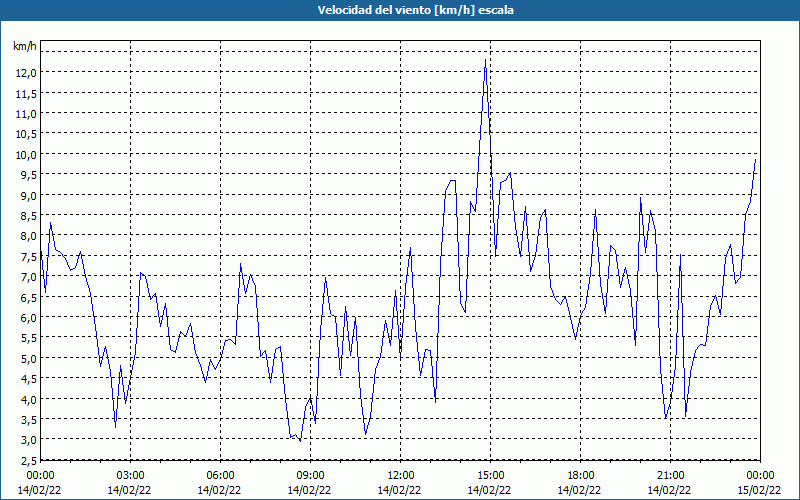Click the '4,0' axis value
This screenshot has height=500, width=800.
29,399
